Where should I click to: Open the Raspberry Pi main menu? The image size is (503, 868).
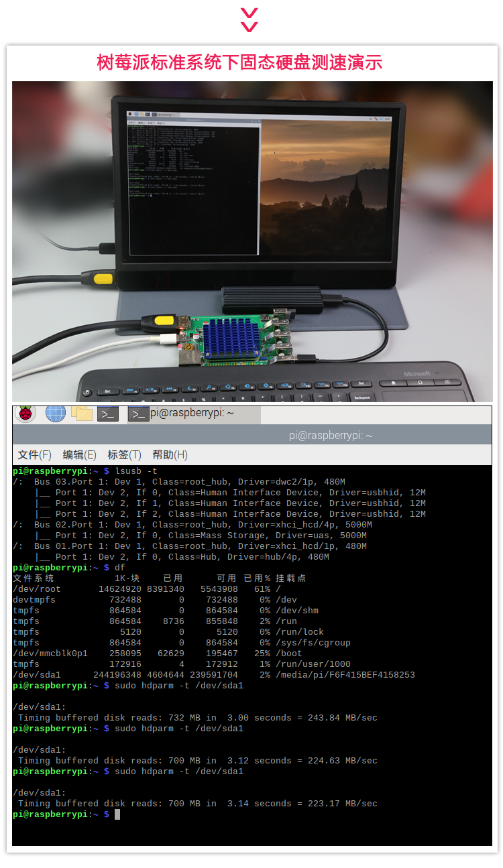click(26, 414)
